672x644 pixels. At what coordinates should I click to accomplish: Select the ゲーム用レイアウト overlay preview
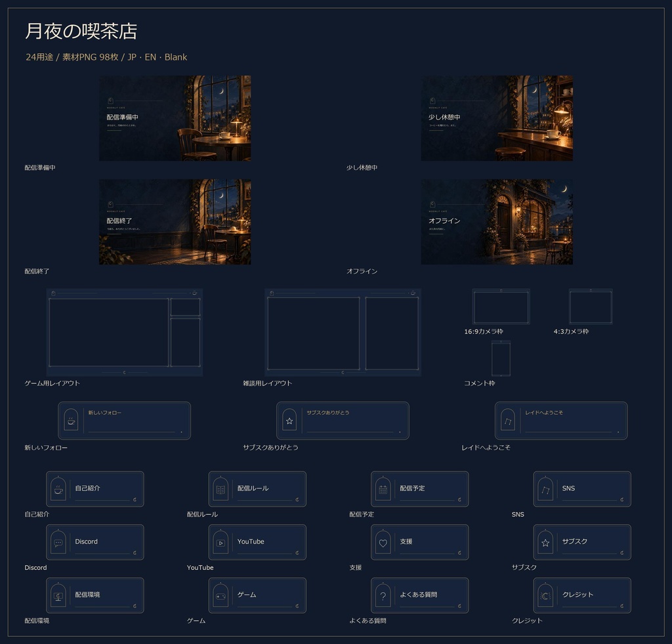click(124, 332)
